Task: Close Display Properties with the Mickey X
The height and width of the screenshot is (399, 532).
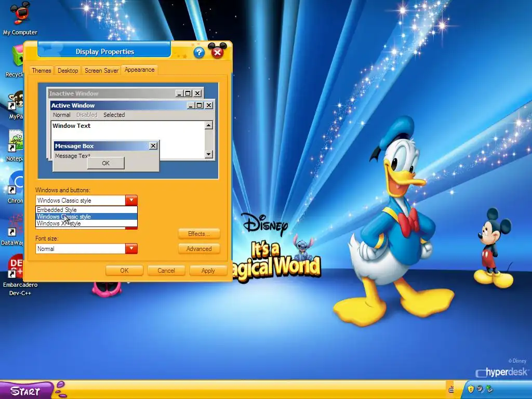Action: (218, 51)
